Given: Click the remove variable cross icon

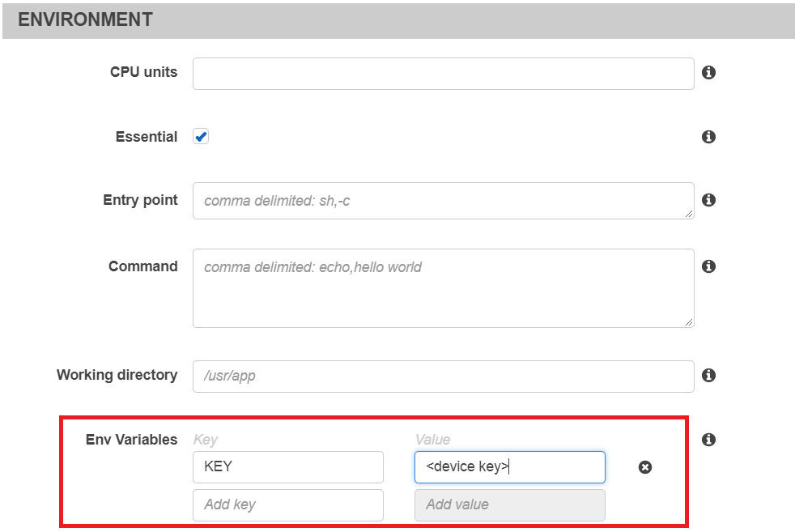Looking at the screenshot, I should click(644, 466).
